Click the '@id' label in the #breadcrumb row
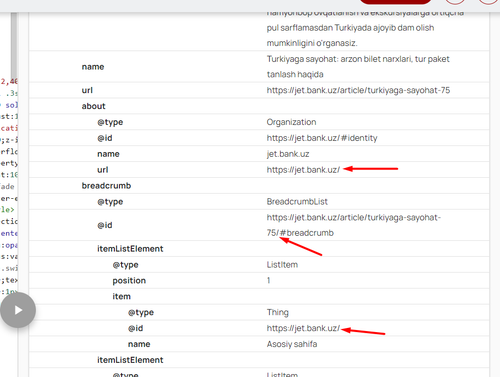Viewport: 500px width, 377px height. coord(105,225)
